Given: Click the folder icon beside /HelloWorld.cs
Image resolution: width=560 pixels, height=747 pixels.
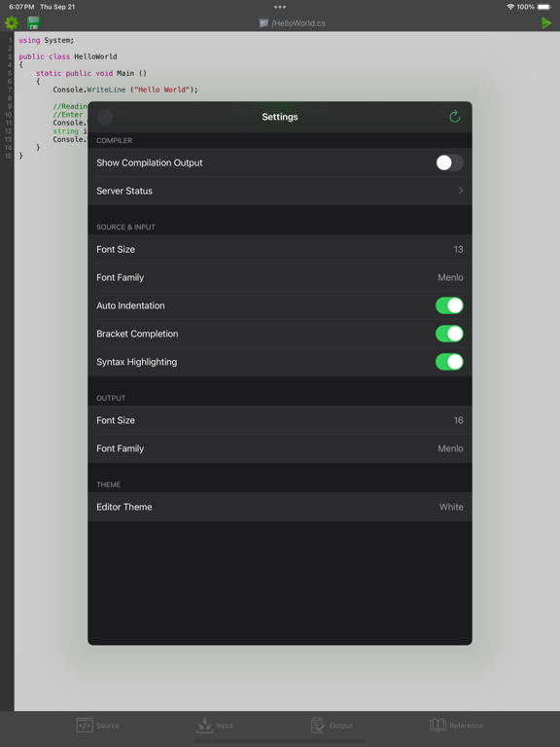Looking at the screenshot, I should [263, 23].
